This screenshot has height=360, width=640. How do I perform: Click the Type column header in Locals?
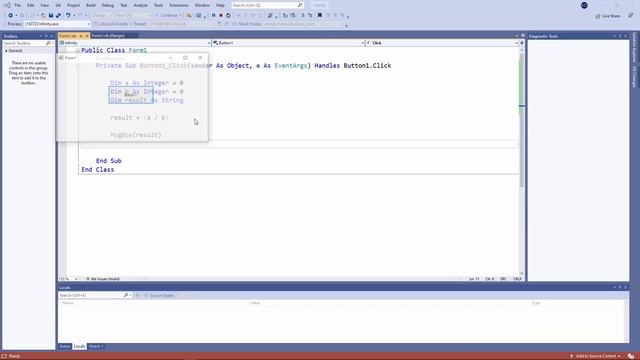tap(536, 303)
